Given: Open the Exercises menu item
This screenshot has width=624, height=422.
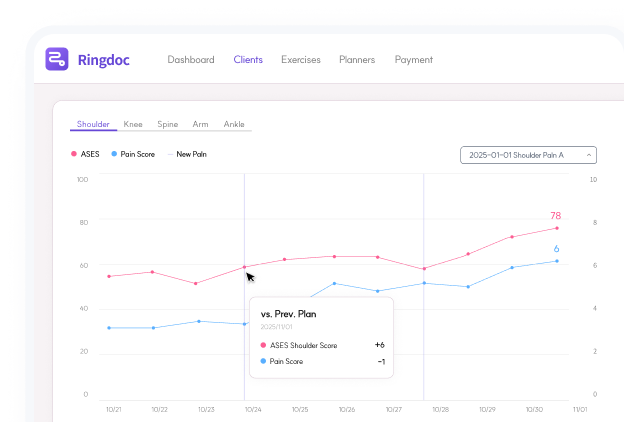Looking at the screenshot, I should click(301, 60).
